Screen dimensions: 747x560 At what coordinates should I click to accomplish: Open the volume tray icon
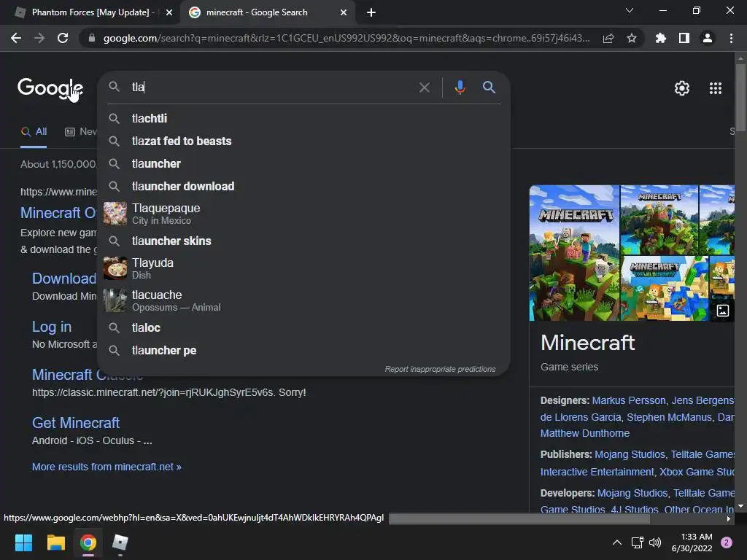[655, 542]
